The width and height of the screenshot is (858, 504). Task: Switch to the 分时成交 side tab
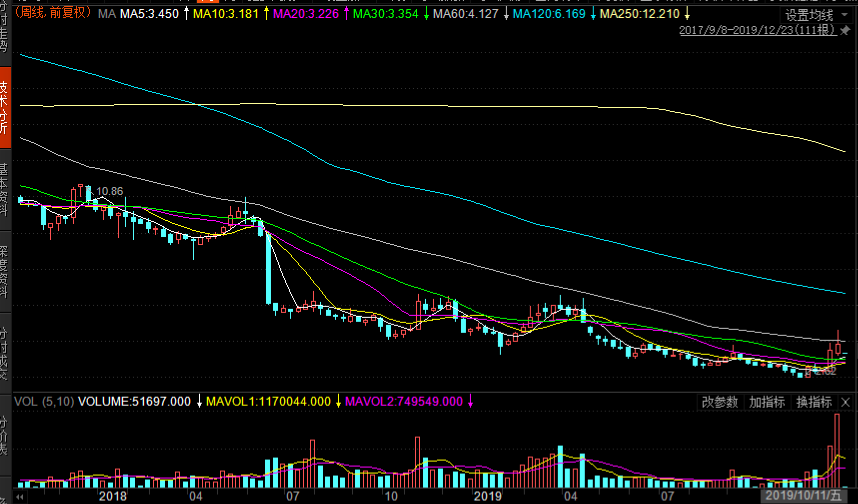pos(4,353)
